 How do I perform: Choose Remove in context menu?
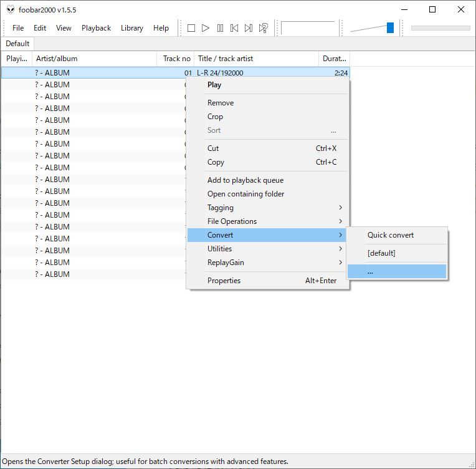tap(268, 103)
